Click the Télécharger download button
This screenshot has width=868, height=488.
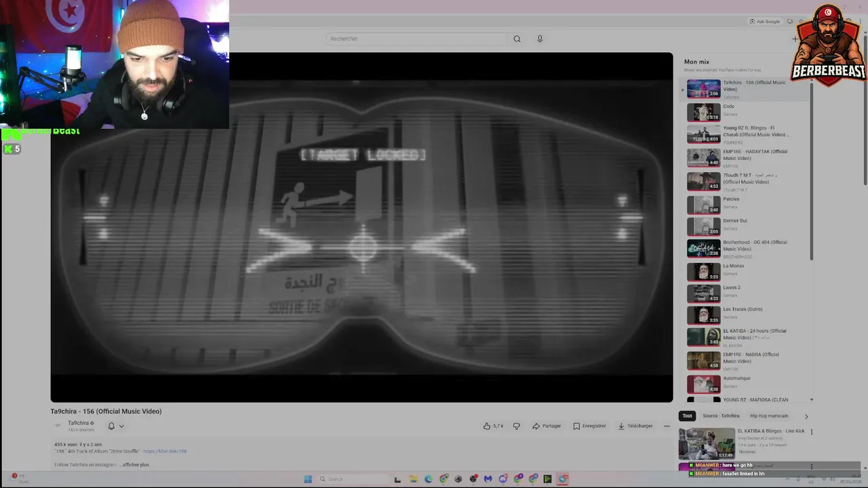coord(635,426)
